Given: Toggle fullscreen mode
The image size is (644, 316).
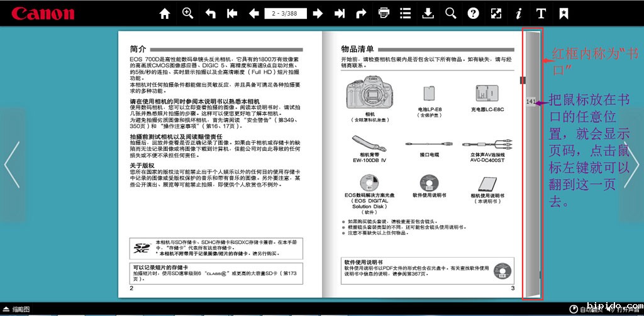Looking at the screenshot, I should point(496,13).
